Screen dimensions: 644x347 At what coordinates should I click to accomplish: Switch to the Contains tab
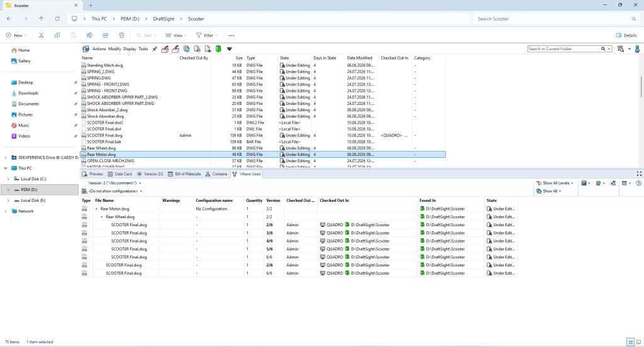[x=216, y=174]
